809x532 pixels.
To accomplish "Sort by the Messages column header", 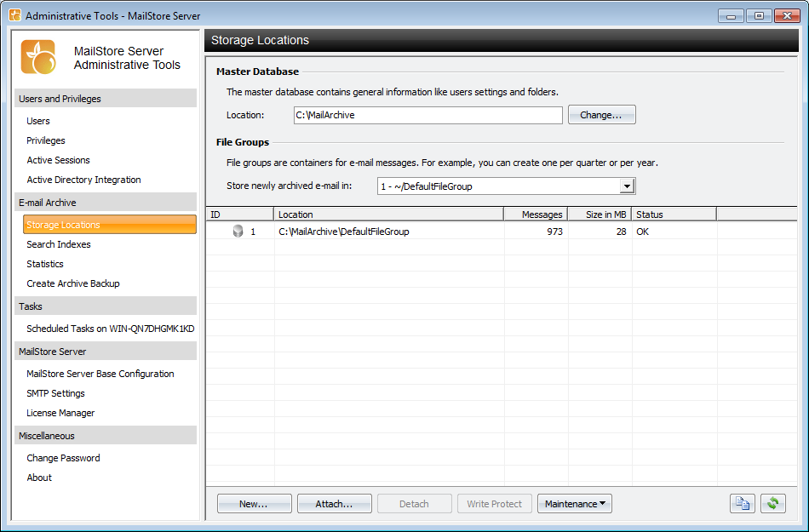I will click(536, 215).
